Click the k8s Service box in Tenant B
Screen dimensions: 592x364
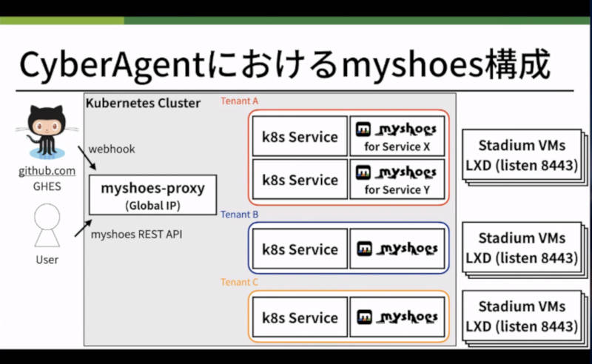300,249
